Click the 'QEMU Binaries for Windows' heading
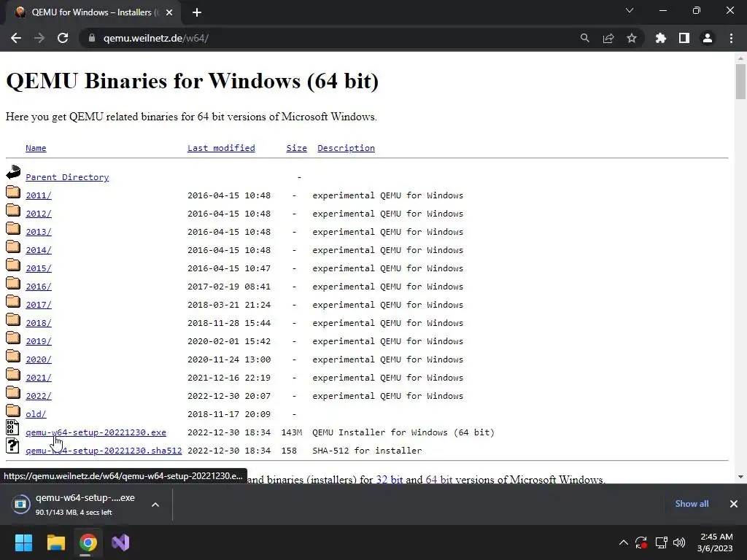 click(193, 80)
